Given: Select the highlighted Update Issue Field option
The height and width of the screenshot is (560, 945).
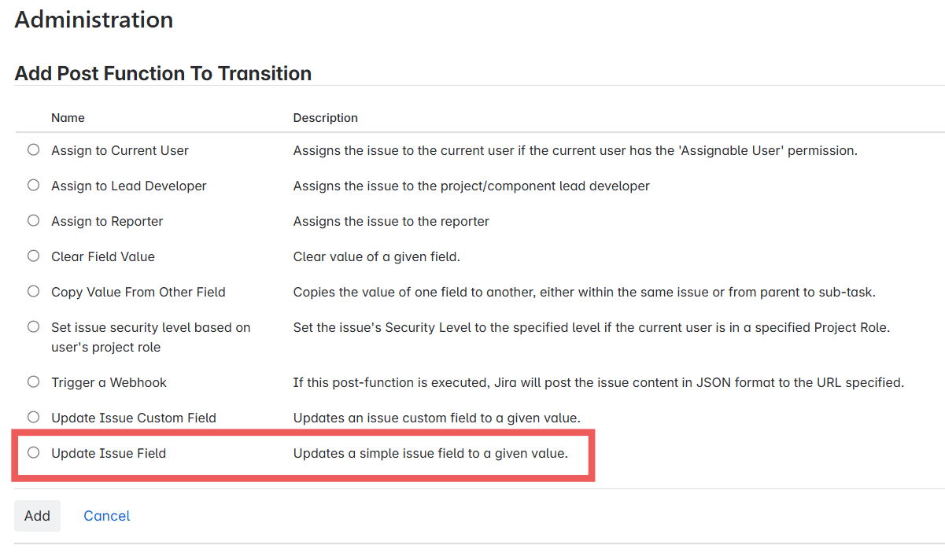Looking at the screenshot, I should tap(33, 453).
